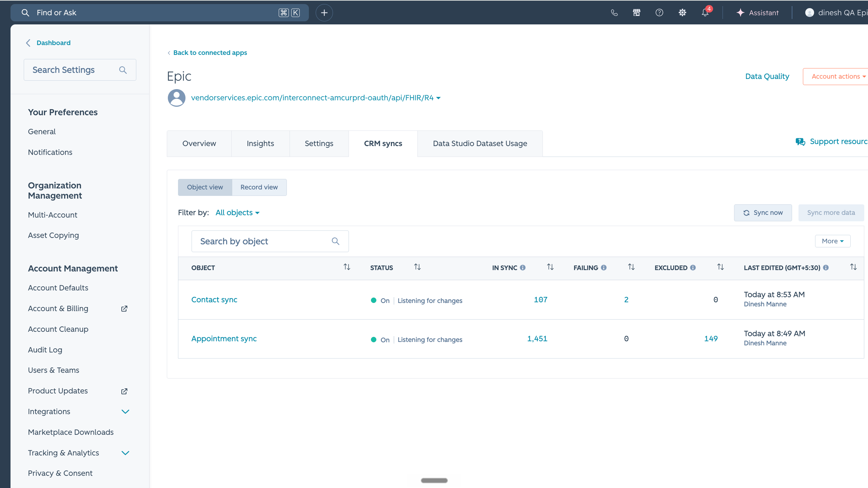Click the user profile avatar in top bar
This screenshot has width=868, height=488.
click(809, 13)
